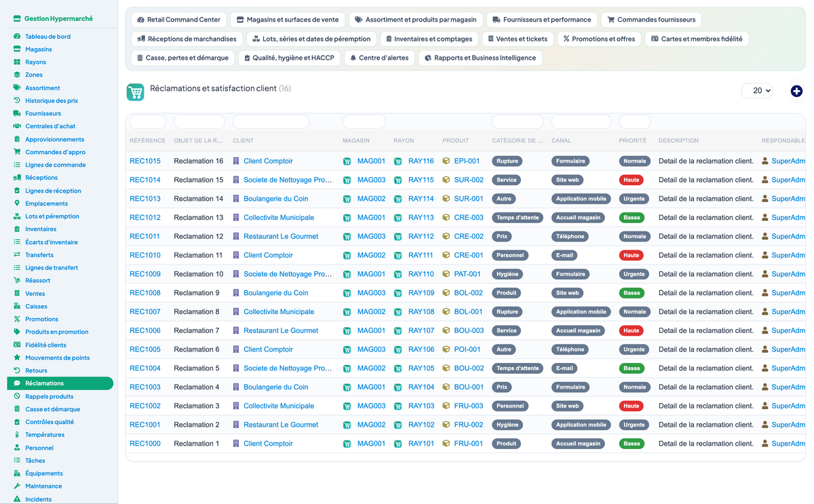
Task: Click the Objet de la réclamation filter field
Action: point(199,122)
